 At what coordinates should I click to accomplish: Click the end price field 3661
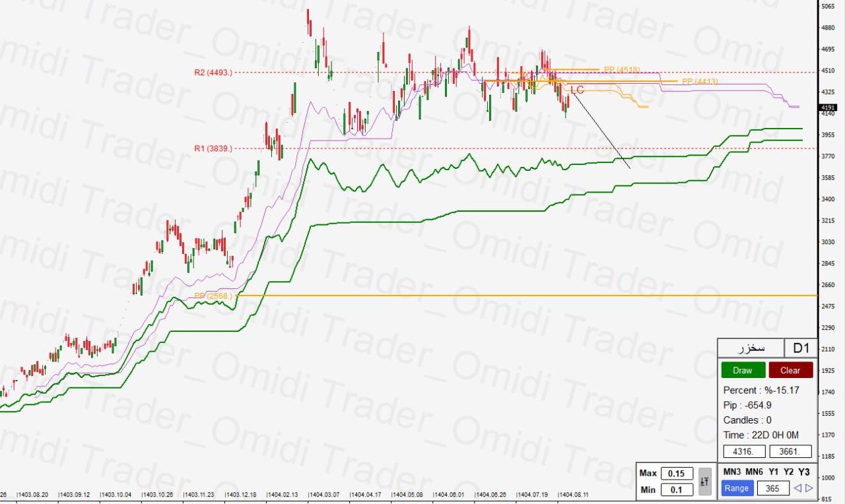click(790, 452)
